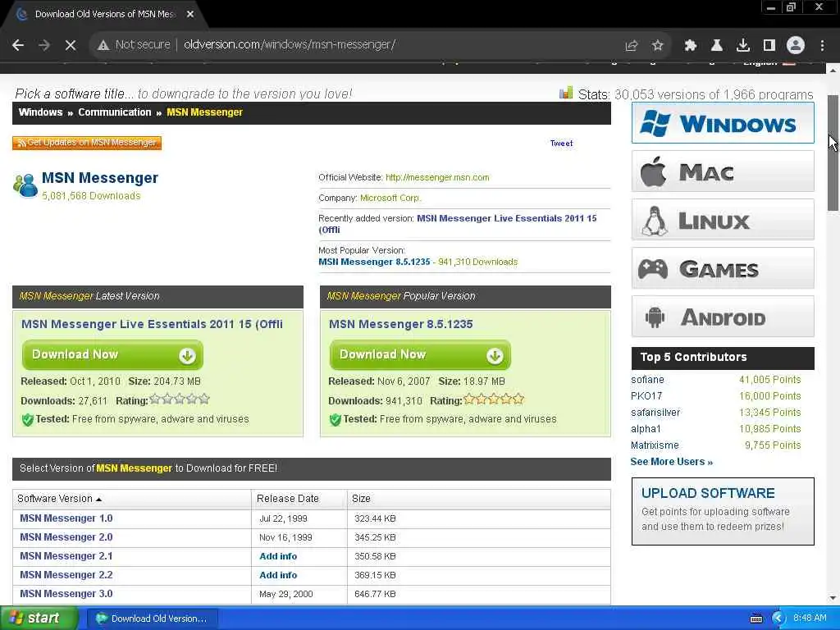Click MSN Messenger 8.5.1235 popular version title
The width and height of the screenshot is (840, 630).
400,324
